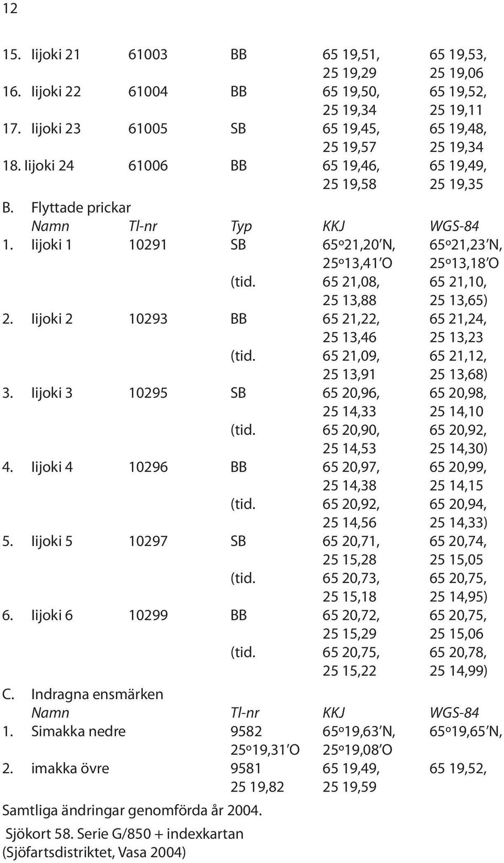Click the 'Typ' column header
The height and width of the screenshot is (863, 504).
[x=241, y=227]
